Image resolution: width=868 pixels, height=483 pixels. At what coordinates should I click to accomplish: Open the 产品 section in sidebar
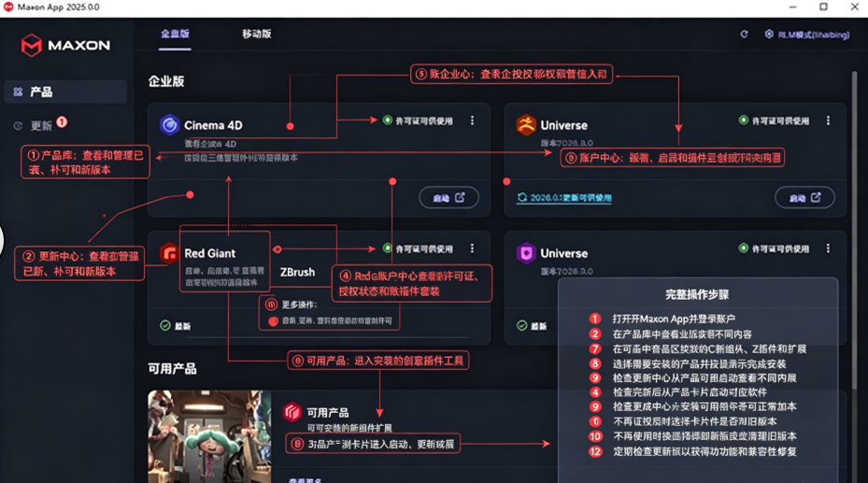click(65, 92)
